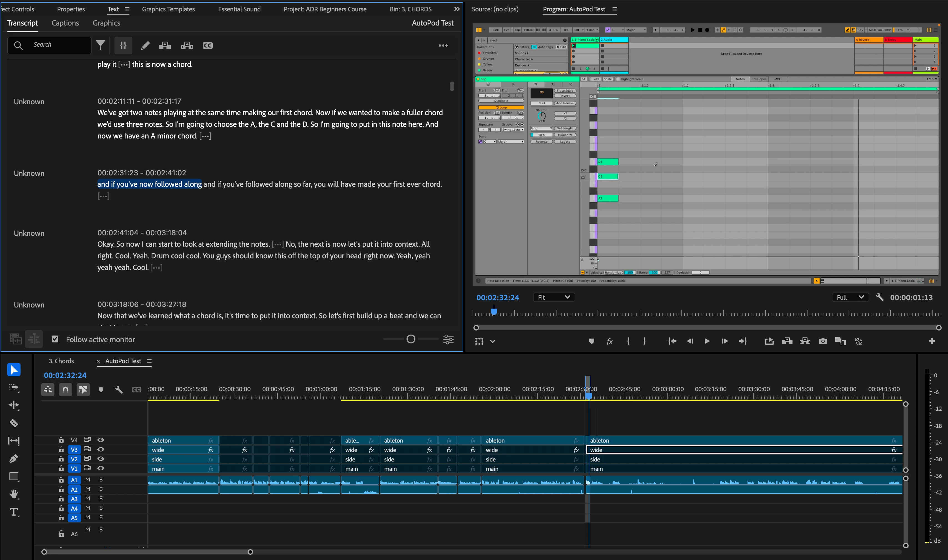This screenshot has width=948, height=560.
Task: Toggle V1 track targeting button
Action: point(74,468)
